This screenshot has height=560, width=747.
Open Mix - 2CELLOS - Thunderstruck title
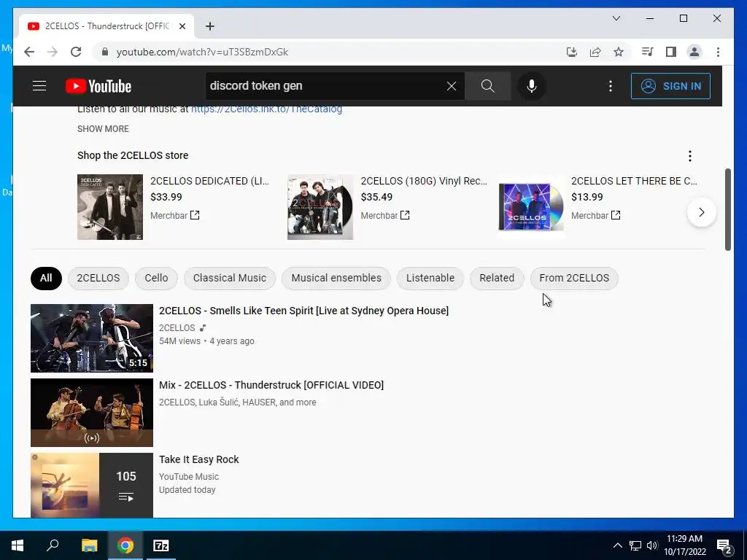coord(271,385)
